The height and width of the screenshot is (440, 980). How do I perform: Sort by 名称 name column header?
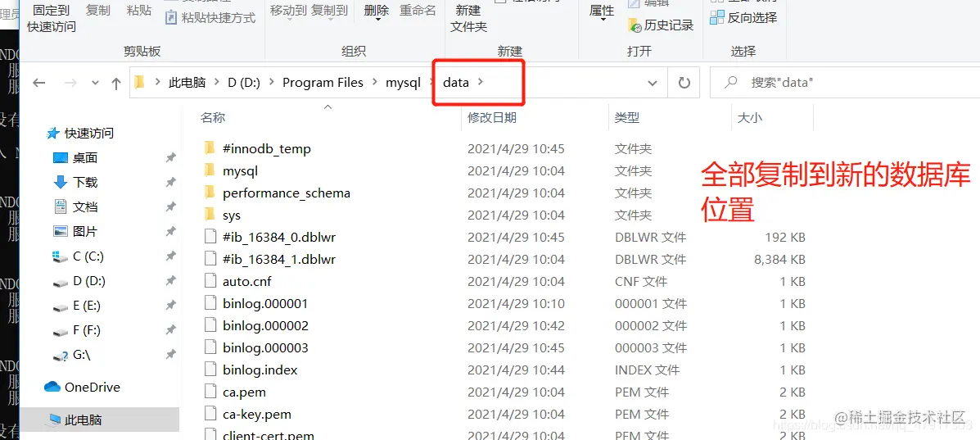click(x=213, y=118)
